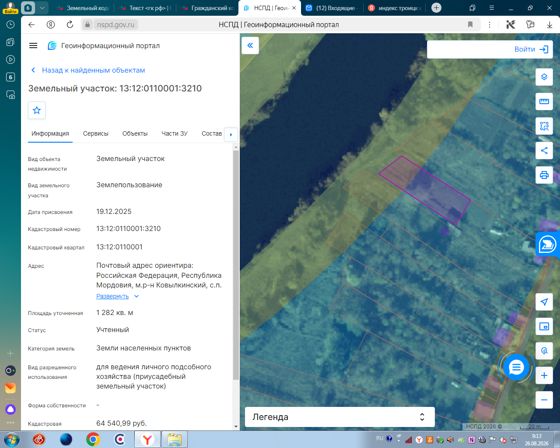This screenshot has width=560, height=448.
Task: Collapse the side panel with double chevron
Action: coord(250,45)
